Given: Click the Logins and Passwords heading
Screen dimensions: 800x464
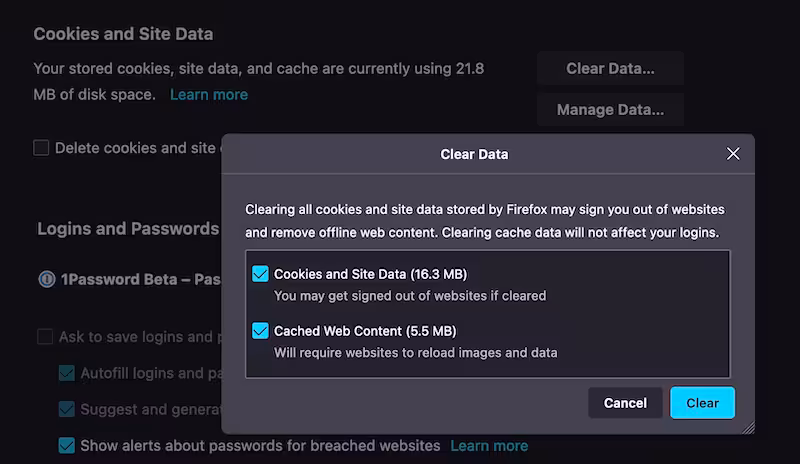Looking at the screenshot, I should coord(128,228).
